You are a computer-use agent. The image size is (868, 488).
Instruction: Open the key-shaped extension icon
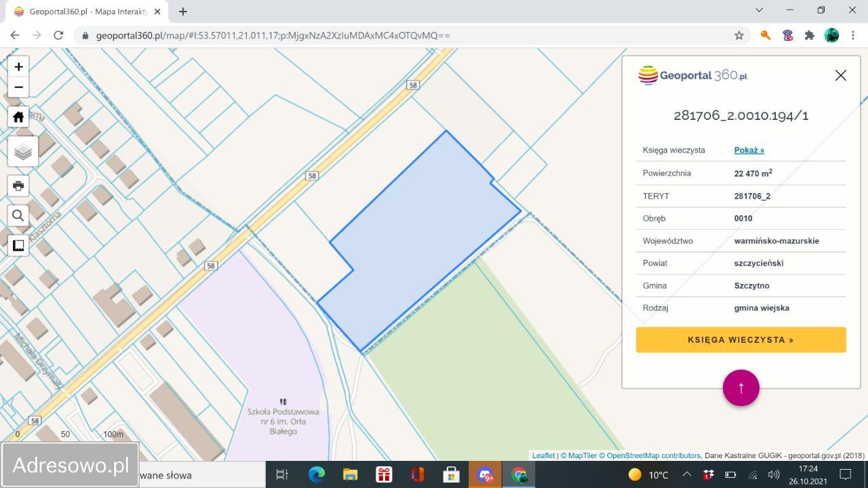pyautogui.click(x=765, y=35)
